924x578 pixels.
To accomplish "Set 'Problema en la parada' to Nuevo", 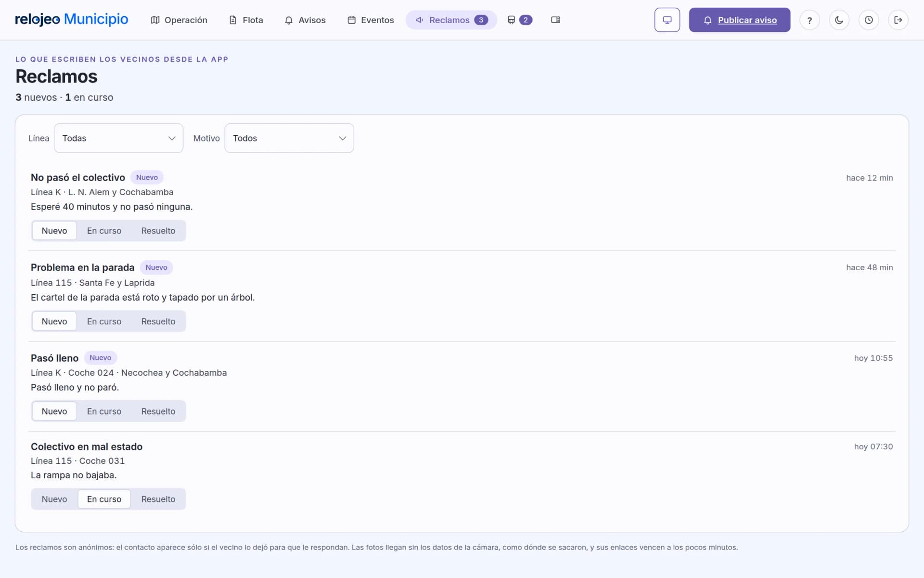I will tap(54, 321).
